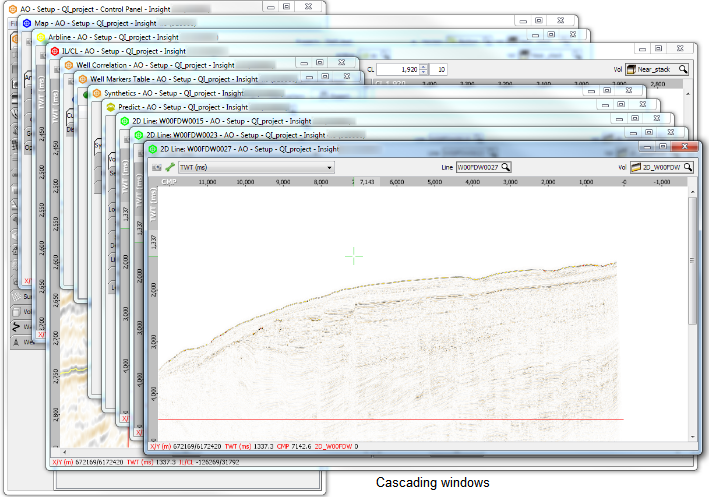Click the magnifier icon in Near_stack volume field

tap(683, 69)
